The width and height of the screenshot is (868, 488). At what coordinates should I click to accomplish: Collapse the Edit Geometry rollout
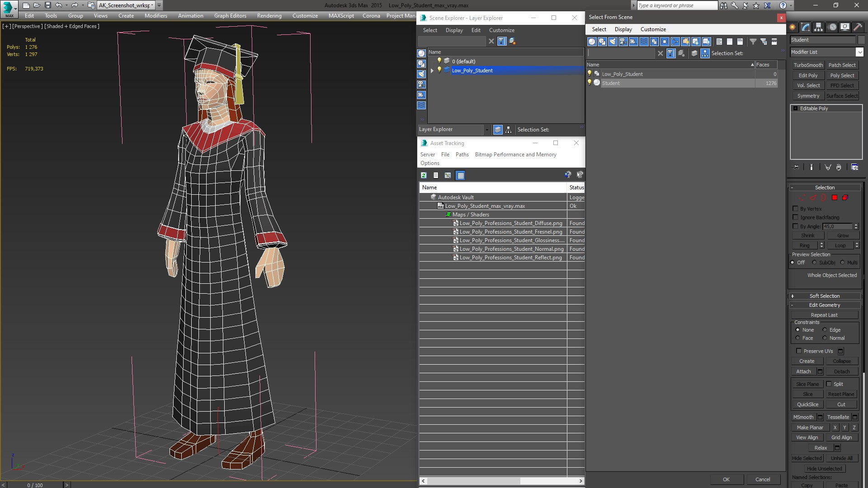pyautogui.click(x=825, y=305)
